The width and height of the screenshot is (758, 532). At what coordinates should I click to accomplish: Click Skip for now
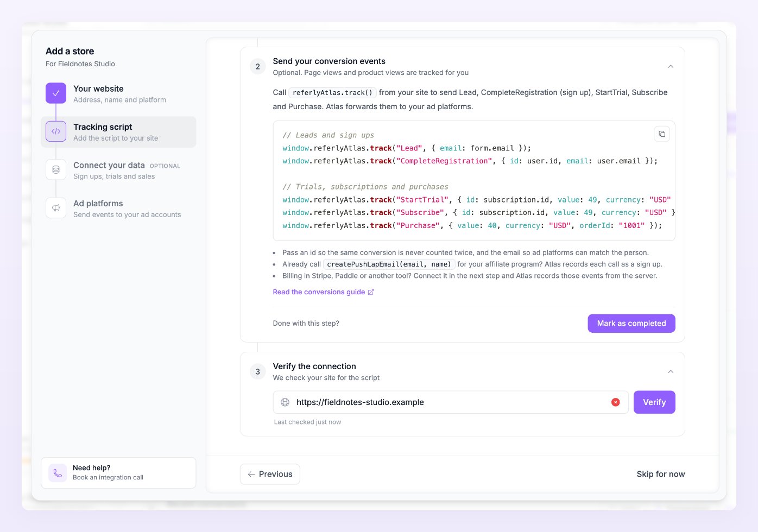click(661, 474)
